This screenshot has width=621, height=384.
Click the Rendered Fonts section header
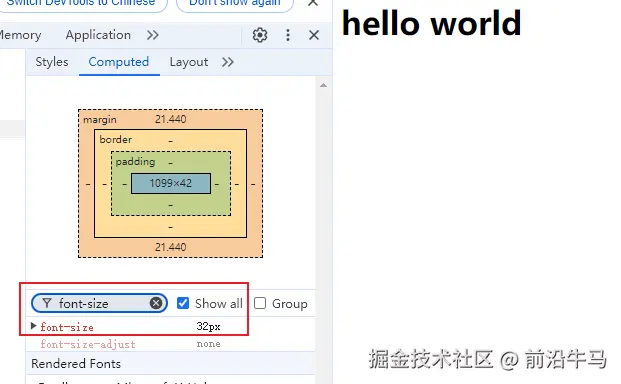point(170,363)
